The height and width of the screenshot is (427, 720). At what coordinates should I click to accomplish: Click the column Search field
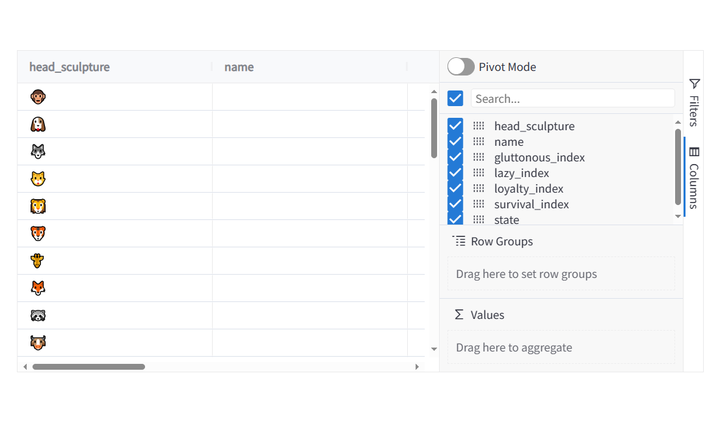pos(572,98)
